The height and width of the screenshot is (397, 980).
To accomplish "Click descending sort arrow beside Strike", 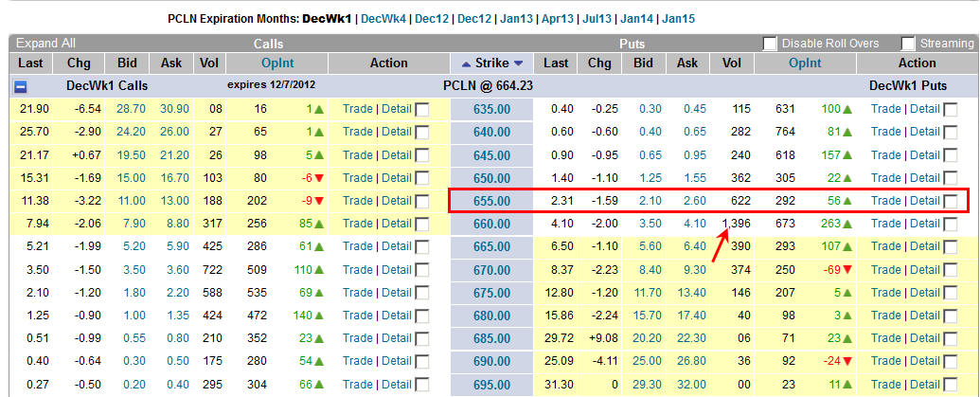I will (x=518, y=63).
